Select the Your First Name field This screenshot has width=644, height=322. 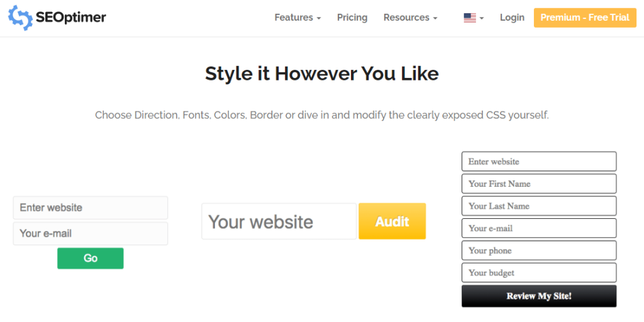click(539, 184)
